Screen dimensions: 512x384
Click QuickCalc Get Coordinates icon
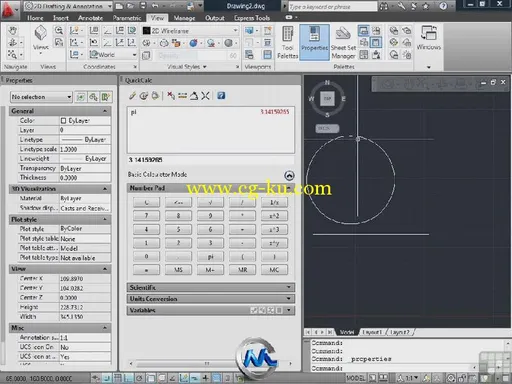click(x=171, y=96)
